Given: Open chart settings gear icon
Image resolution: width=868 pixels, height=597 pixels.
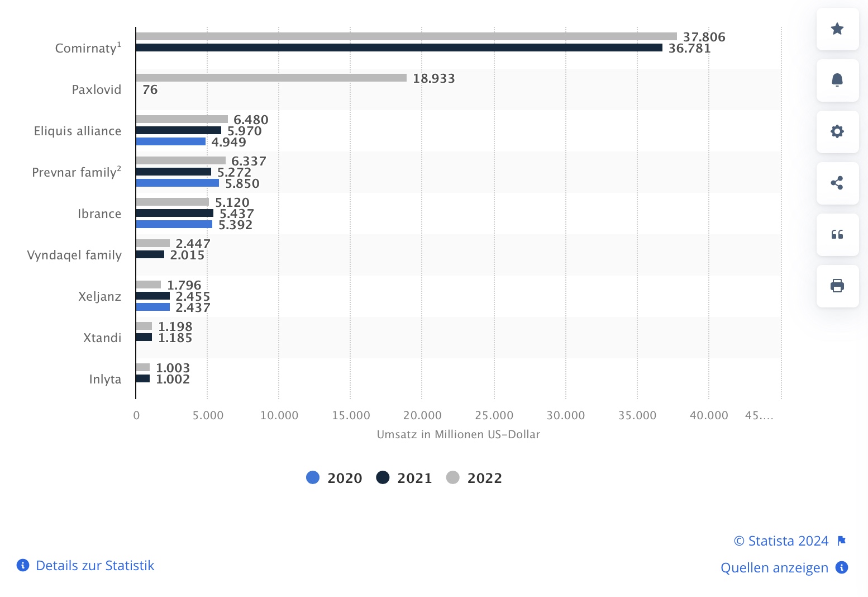Looking at the screenshot, I should pos(837,132).
